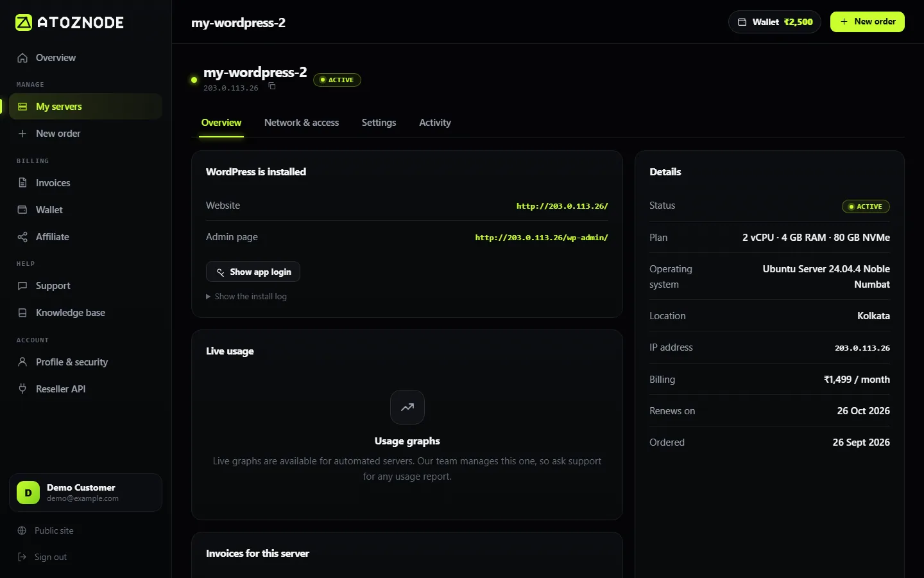
Task: Click the Wallet ₹2,500 balance button
Action: tap(774, 22)
